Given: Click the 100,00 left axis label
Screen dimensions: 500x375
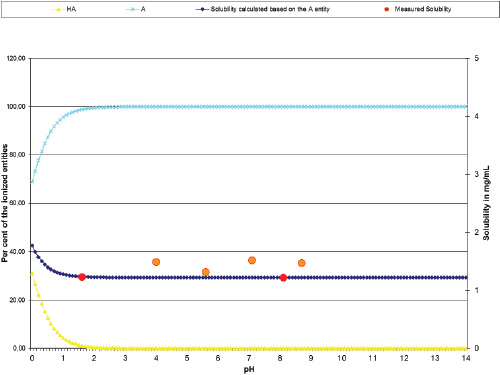Looking at the screenshot, I should [x=16, y=107].
